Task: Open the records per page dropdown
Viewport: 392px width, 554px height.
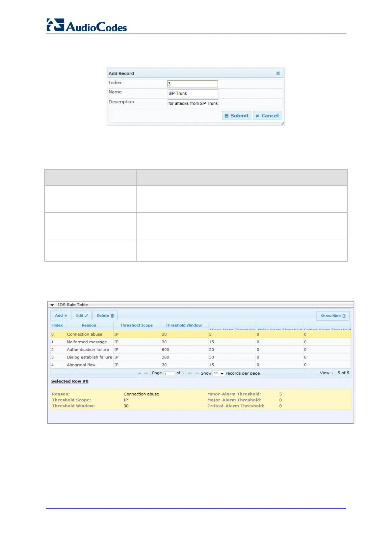Action: tap(219, 373)
